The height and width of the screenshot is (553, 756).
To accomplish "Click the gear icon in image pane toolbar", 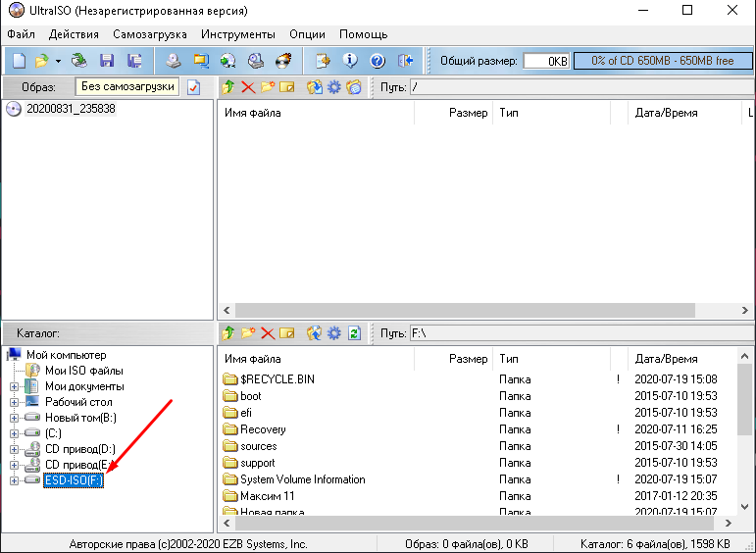I will pyautogui.click(x=334, y=87).
